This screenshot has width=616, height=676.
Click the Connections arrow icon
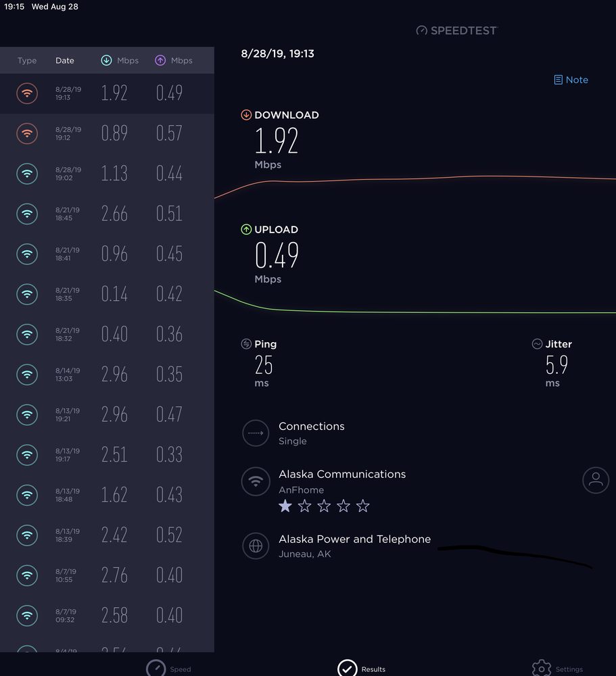pos(256,433)
